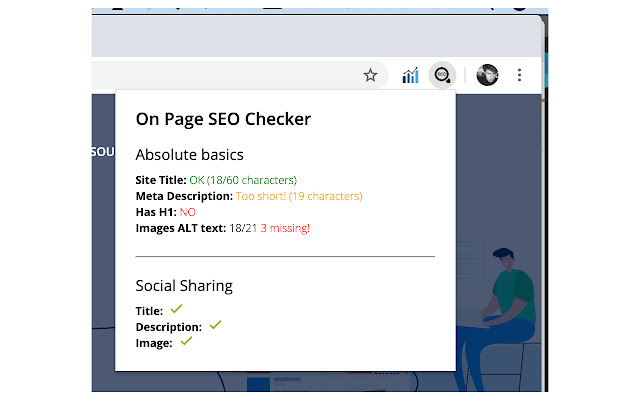This screenshot has width=640, height=400.
Task: Click the Image green checkmark
Action: pos(185,342)
